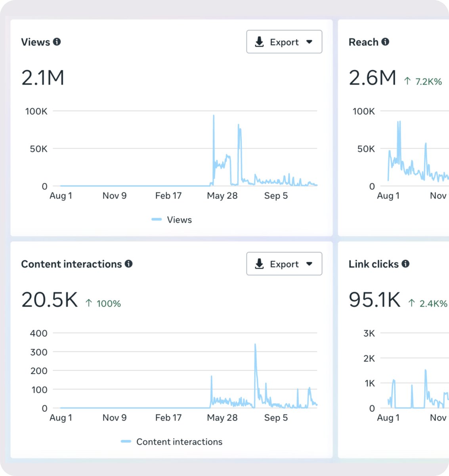This screenshot has width=449, height=476.
Task: Export the Content interactions data
Action: (284, 264)
